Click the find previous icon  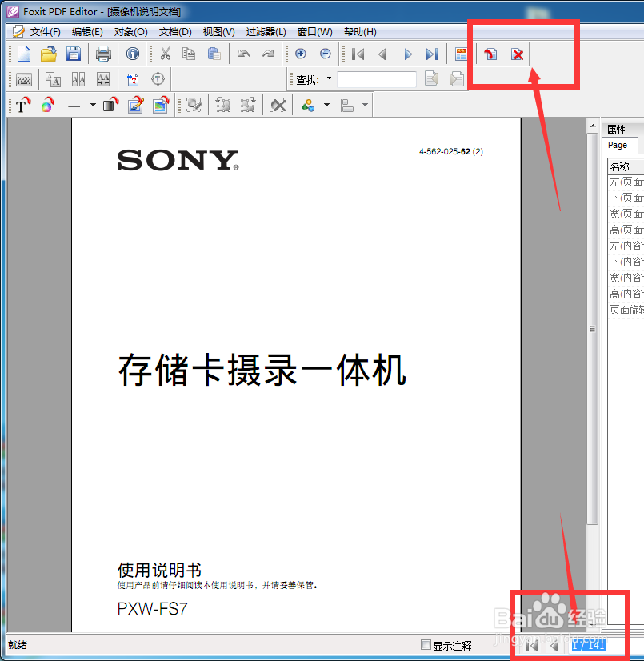pos(431,79)
